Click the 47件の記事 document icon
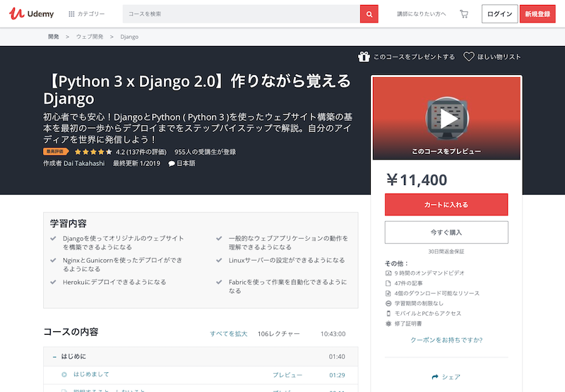 click(388, 283)
